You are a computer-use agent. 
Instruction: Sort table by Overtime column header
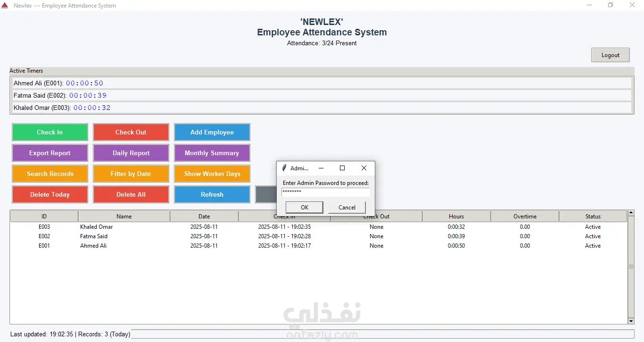coord(525,217)
